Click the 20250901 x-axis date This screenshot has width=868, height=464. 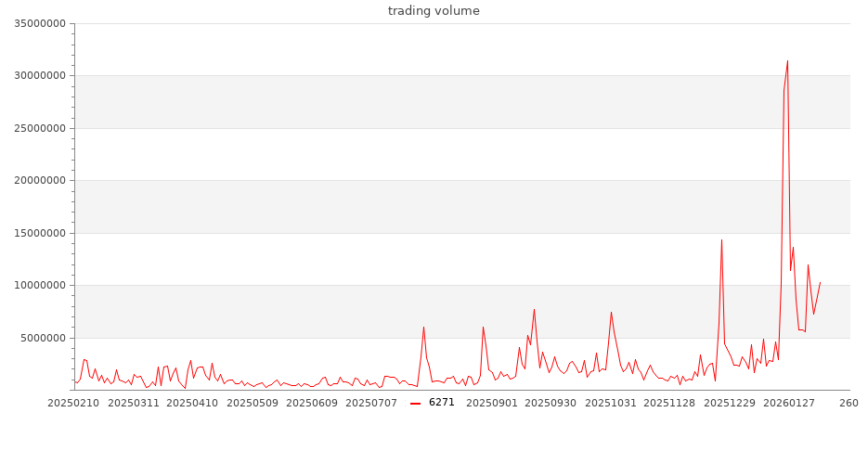pos(492,403)
